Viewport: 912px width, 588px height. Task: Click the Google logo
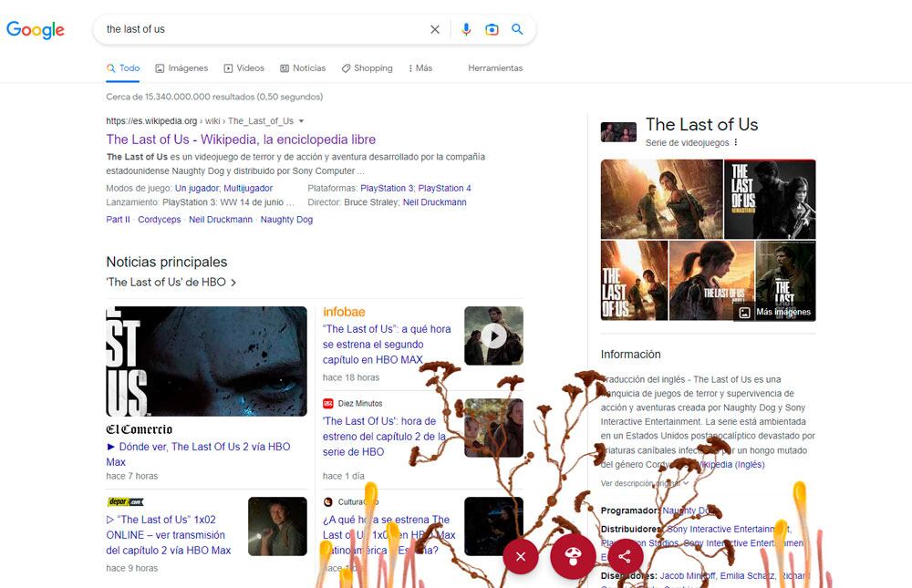click(x=35, y=29)
